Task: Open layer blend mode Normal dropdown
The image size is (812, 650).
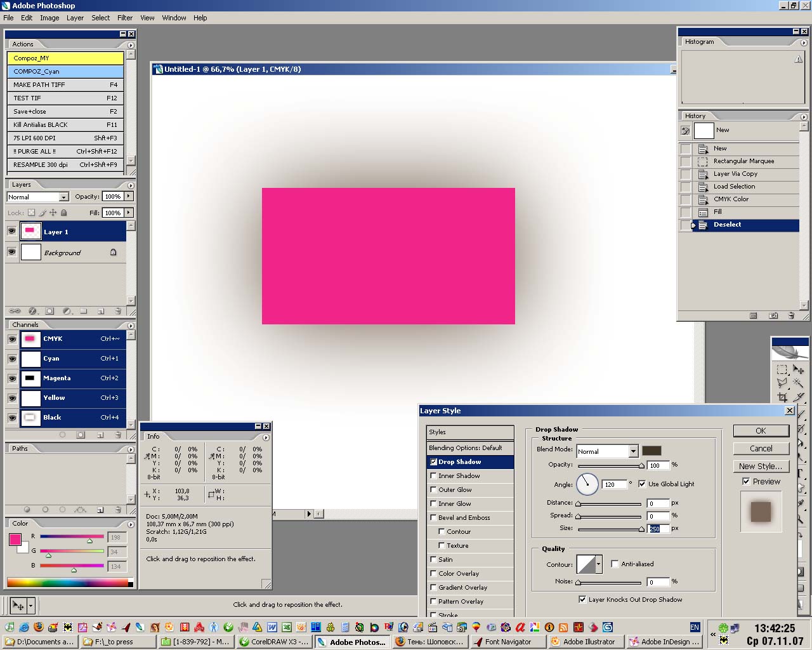Action: point(63,197)
